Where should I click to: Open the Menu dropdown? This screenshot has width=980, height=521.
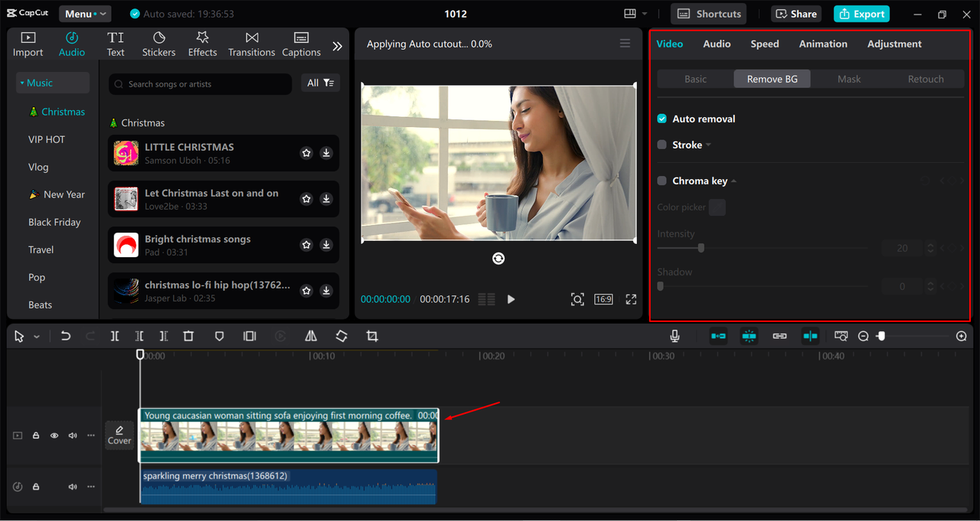pos(84,14)
